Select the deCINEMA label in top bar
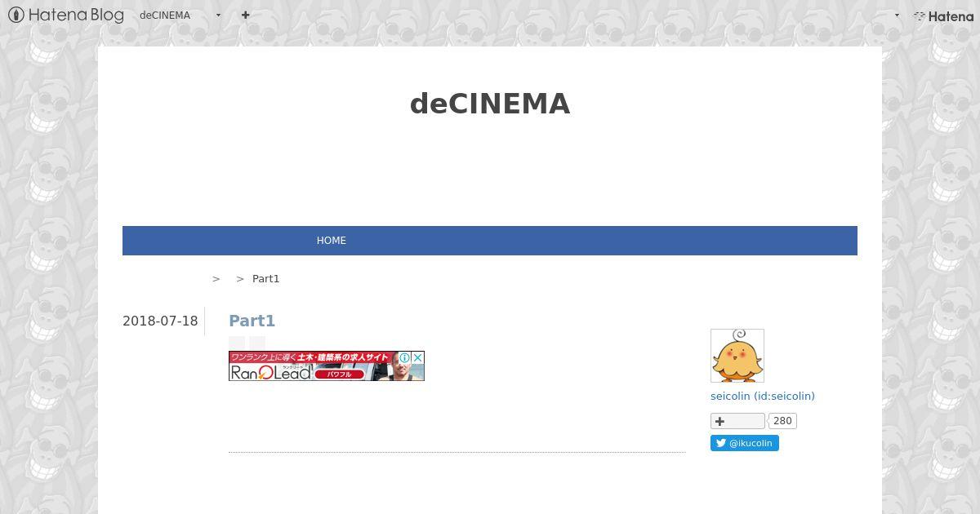980x514 pixels. (x=165, y=15)
